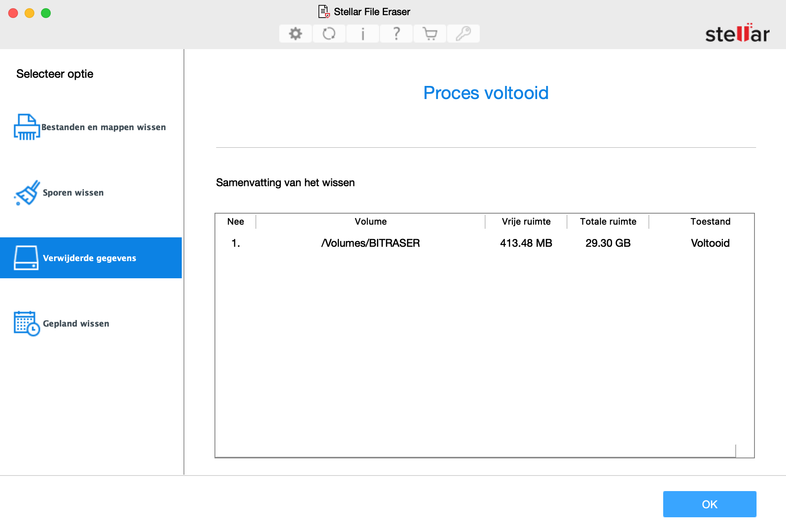
Task: Select Verwijderde gegevens option
Action: [91, 258]
